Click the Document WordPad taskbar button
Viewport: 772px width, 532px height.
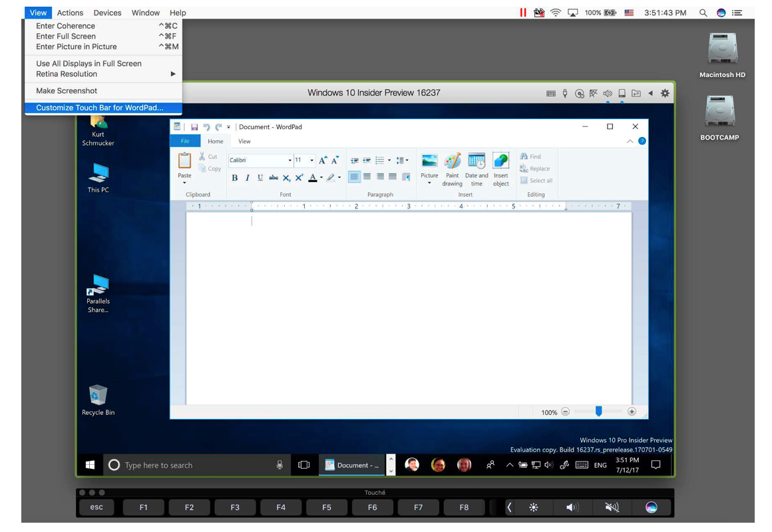click(352, 465)
